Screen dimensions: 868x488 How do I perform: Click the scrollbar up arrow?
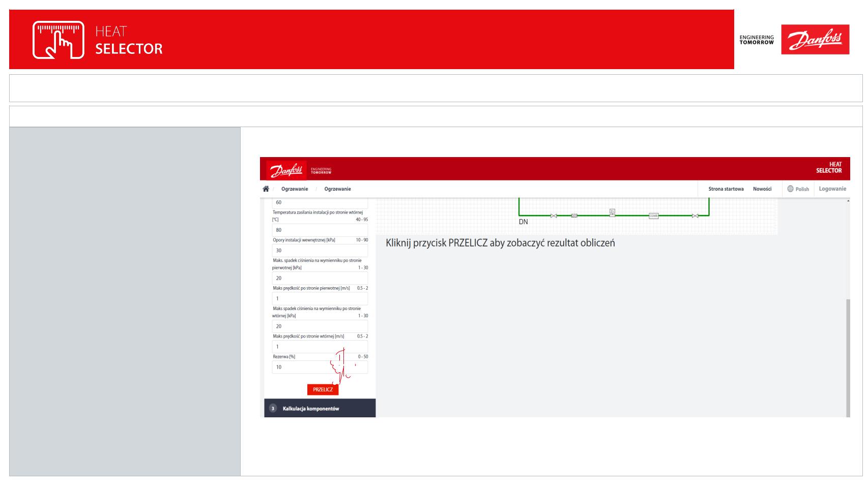point(848,201)
